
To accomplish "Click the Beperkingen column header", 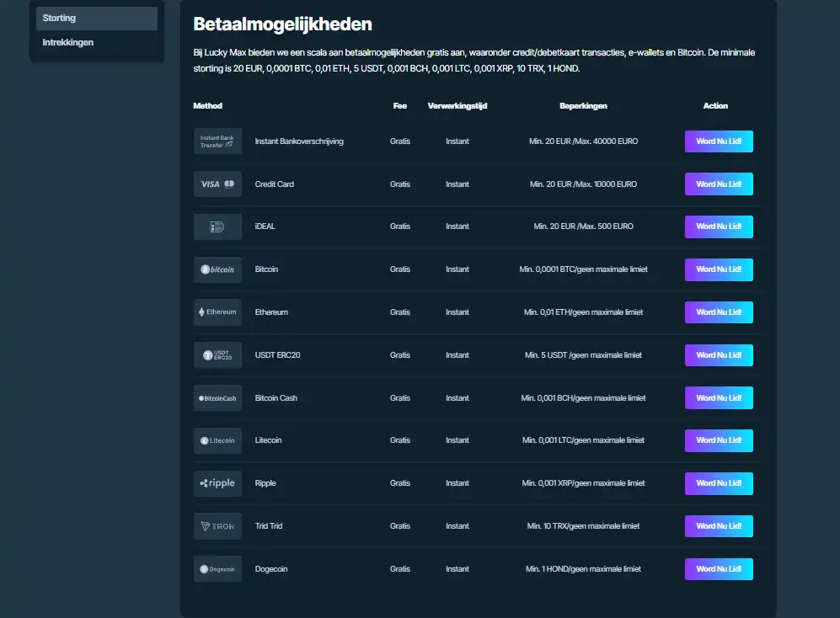I will (583, 106).
